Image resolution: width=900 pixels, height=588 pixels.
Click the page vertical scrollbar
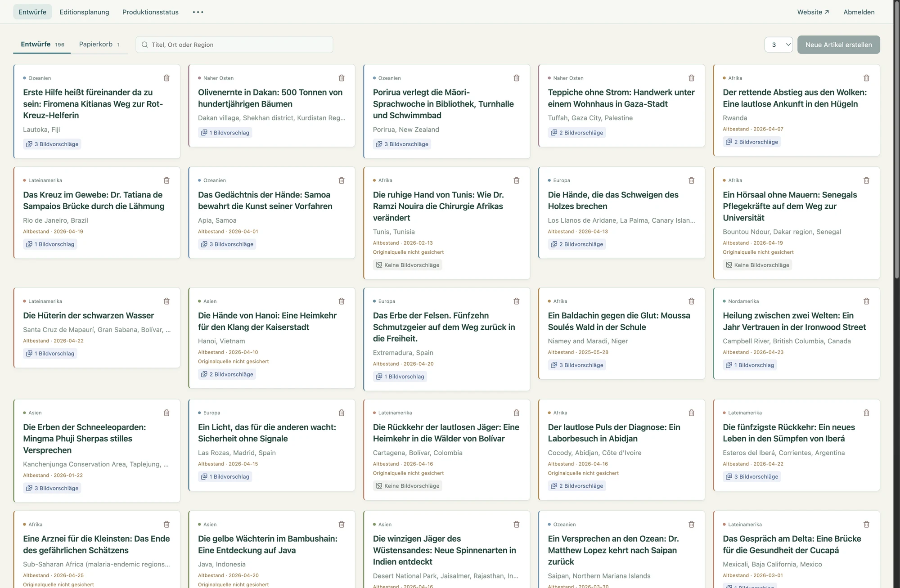pyautogui.click(x=897, y=139)
